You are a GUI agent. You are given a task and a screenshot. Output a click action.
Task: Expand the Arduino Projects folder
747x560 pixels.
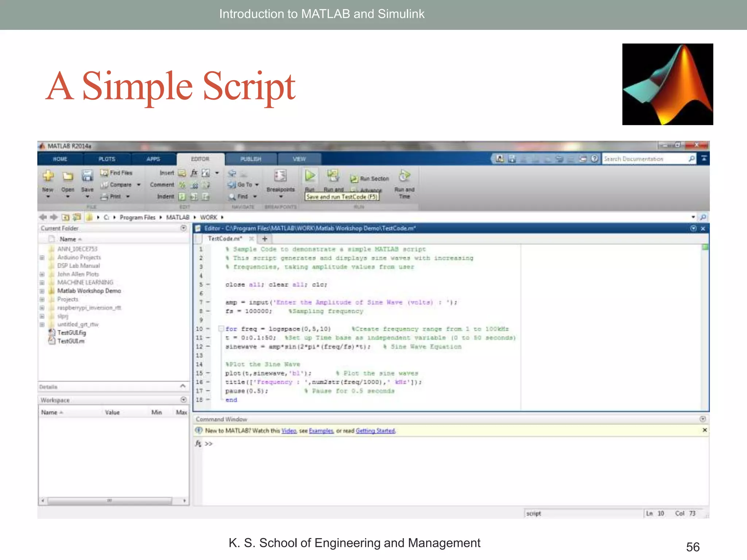point(42,258)
